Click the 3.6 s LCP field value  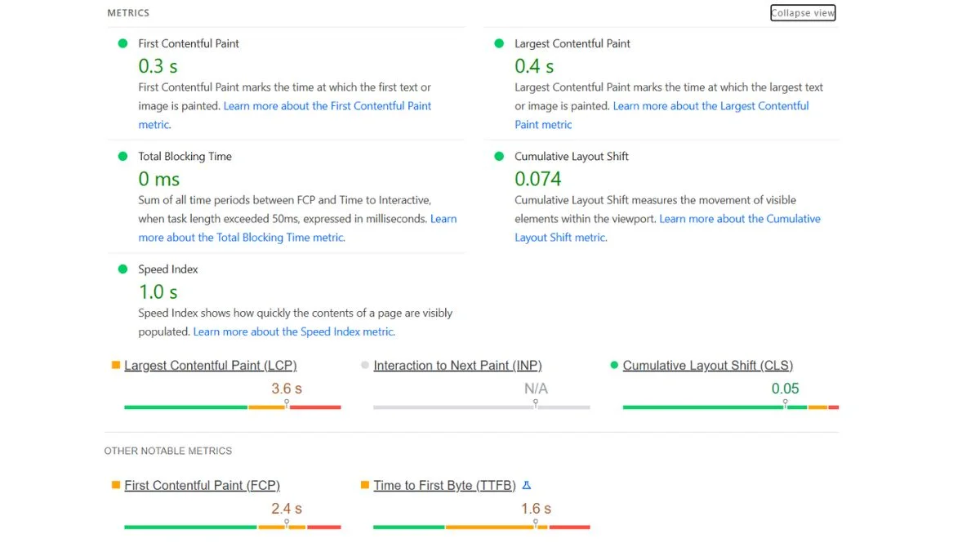[287, 389]
